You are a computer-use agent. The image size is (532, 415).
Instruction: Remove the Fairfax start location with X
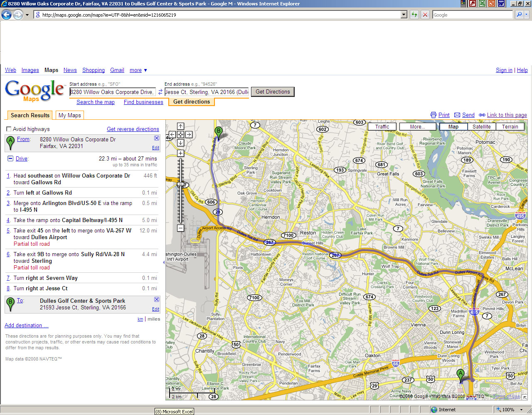click(157, 138)
